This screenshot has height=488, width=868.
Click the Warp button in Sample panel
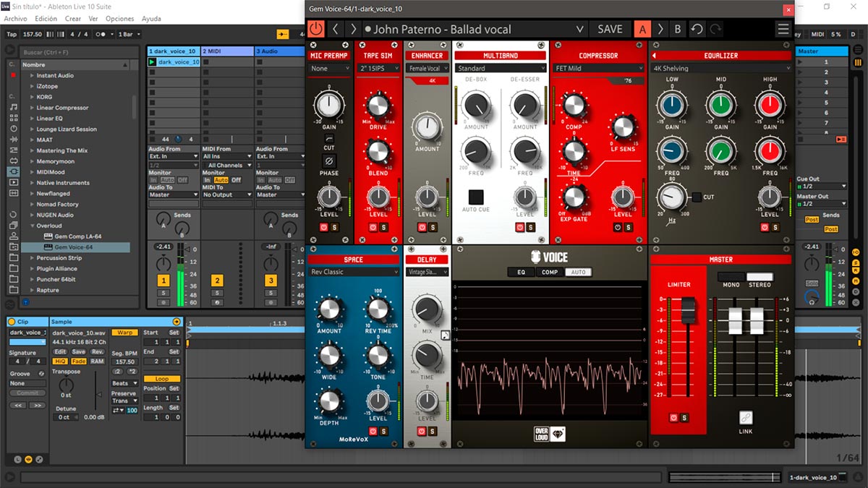[x=125, y=333]
